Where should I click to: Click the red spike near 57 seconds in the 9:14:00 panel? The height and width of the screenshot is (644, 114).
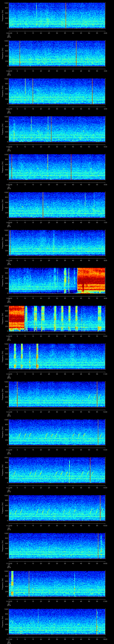point(100,508)
